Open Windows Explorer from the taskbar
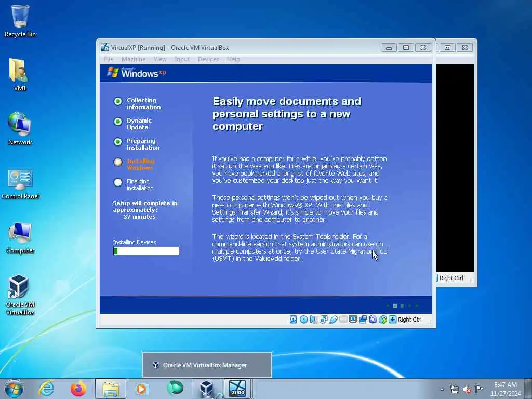 click(x=111, y=389)
